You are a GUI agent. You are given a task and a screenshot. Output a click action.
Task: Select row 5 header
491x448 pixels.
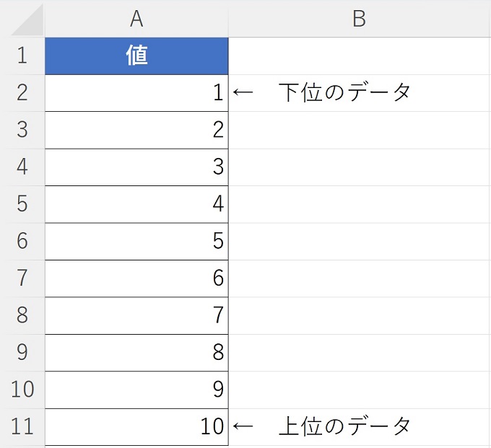[x=22, y=204]
